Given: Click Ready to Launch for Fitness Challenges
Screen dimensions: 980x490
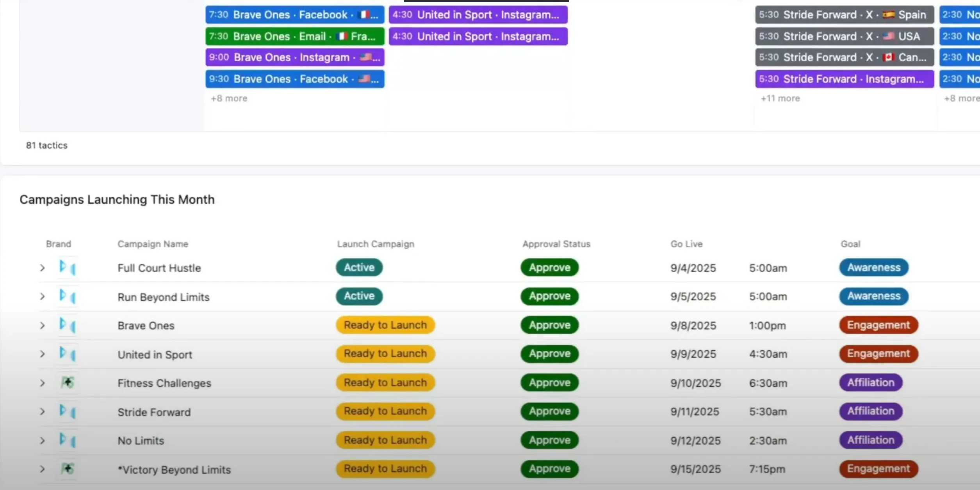Looking at the screenshot, I should pyautogui.click(x=385, y=383).
